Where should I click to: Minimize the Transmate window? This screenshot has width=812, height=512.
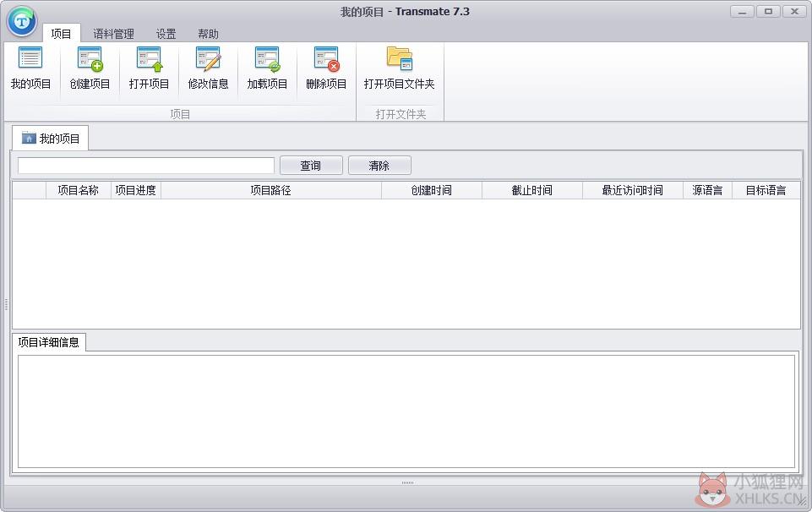[x=742, y=11]
